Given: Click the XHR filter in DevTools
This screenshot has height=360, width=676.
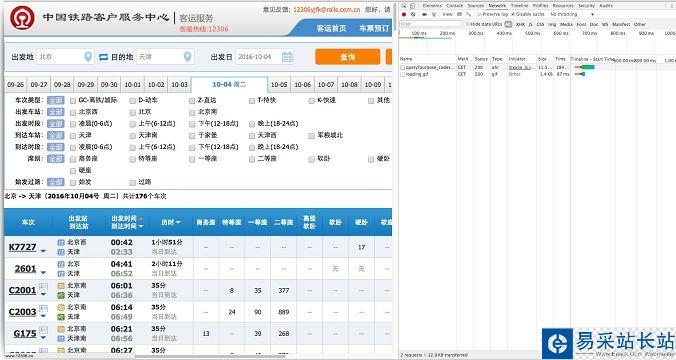Looking at the screenshot, I should [520, 25].
